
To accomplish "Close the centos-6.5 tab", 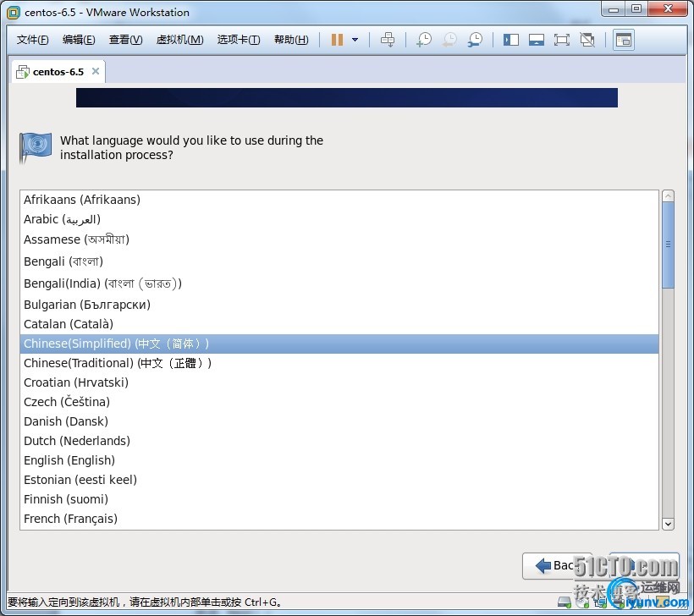I will (x=95, y=71).
